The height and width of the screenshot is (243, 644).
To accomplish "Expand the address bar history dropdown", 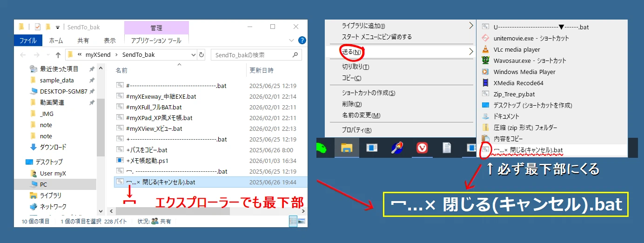I will click(x=194, y=55).
